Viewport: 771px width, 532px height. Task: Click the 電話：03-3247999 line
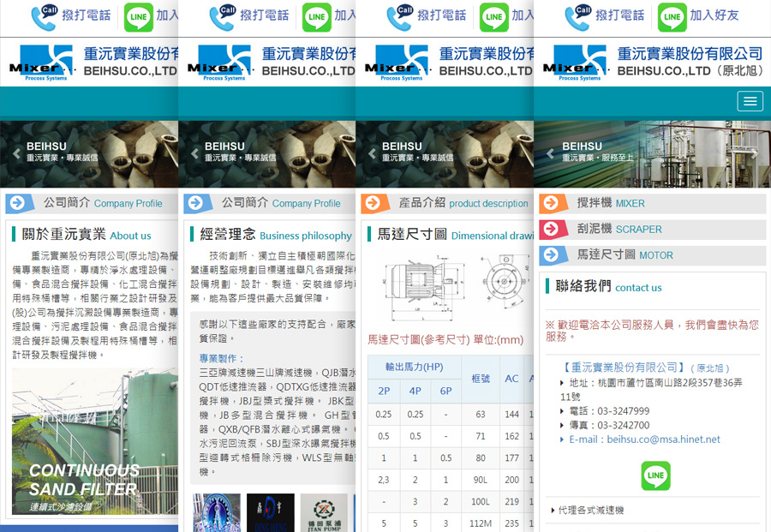609,411
